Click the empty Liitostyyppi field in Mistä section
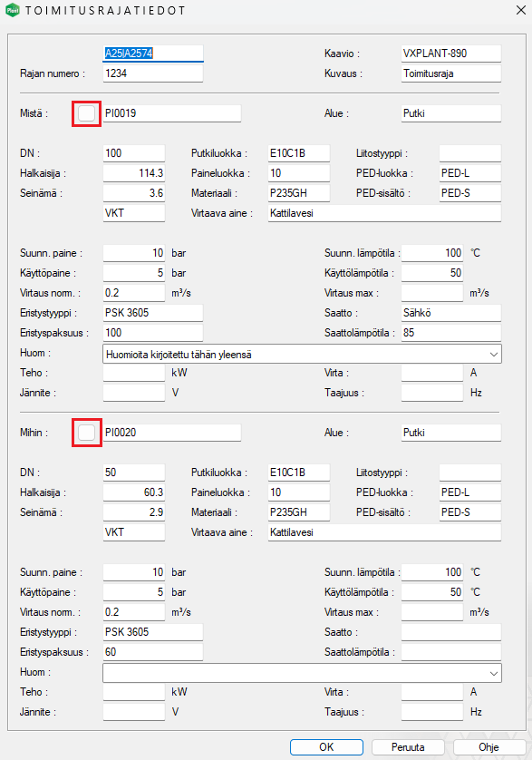The height and width of the screenshot is (760, 532). [470, 153]
